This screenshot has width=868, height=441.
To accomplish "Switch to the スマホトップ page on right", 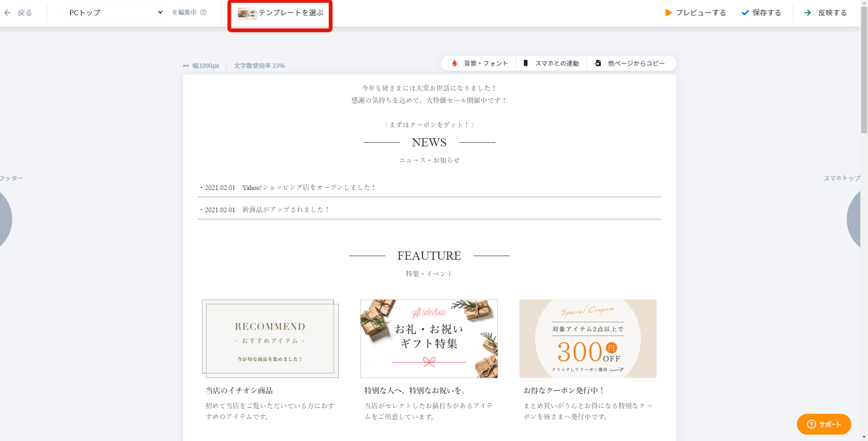I will (842, 178).
